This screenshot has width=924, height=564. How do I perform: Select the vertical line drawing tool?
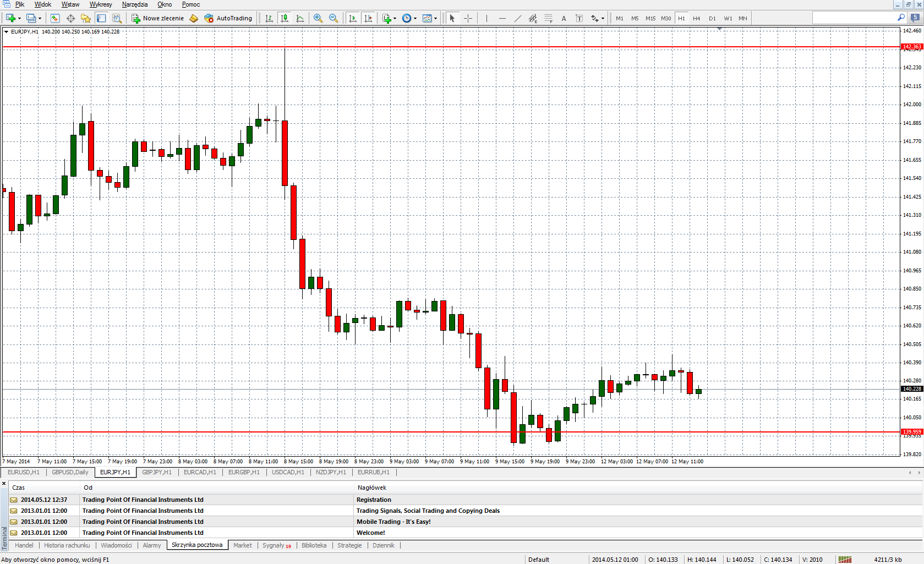coord(487,18)
